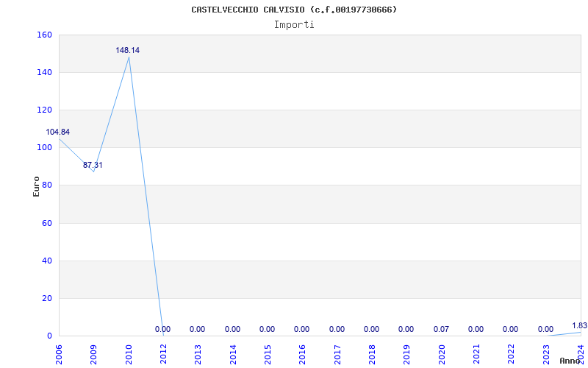This screenshot has width=588, height=368.
Task: Select the 2016 year label
Action: (x=302, y=354)
